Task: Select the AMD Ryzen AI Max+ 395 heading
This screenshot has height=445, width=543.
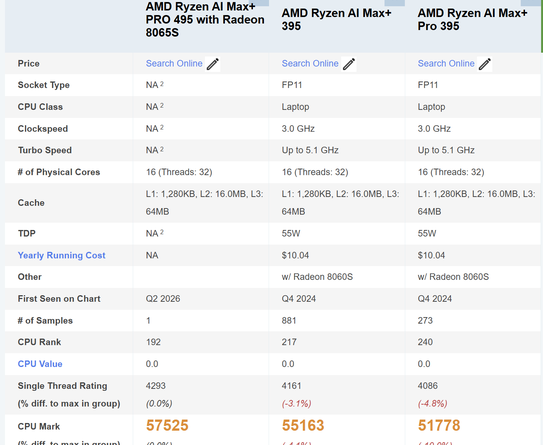Action: pos(336,20)
